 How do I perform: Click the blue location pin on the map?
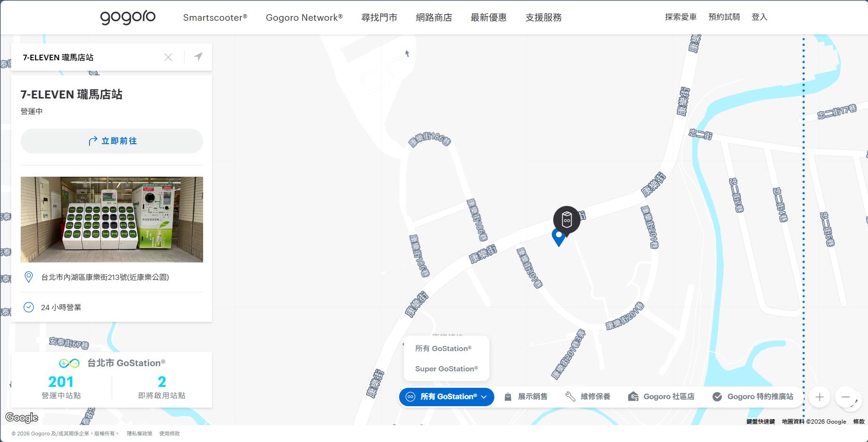click(x=558, y=237)
